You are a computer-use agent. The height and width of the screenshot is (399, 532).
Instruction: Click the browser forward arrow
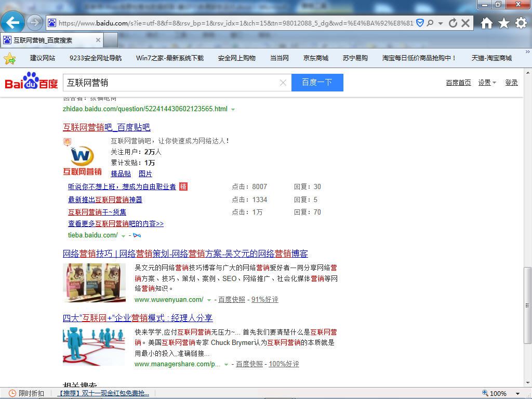point(34,23)
